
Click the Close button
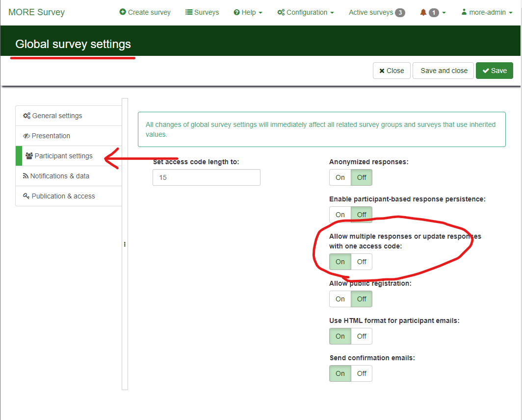pos(391,71)
